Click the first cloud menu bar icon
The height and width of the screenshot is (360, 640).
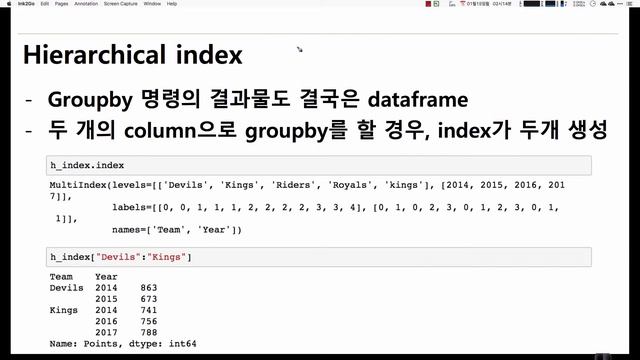click(x=603, y=4)
